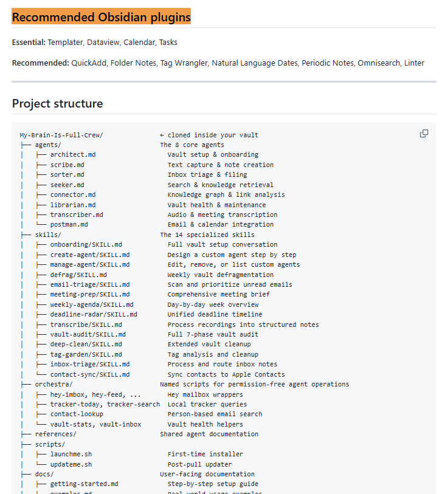Click 'Weekly vault defragmentation' text

[221, 275]
